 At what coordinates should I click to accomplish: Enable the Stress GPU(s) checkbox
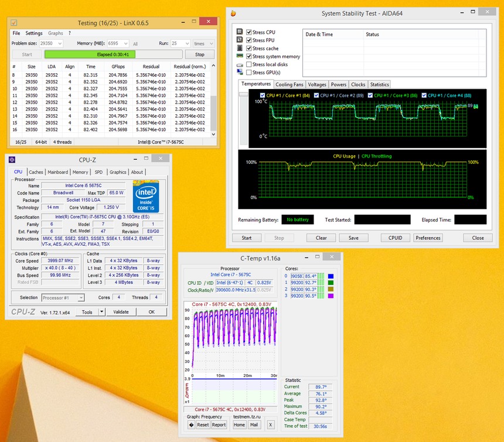[x=248, y=72]
